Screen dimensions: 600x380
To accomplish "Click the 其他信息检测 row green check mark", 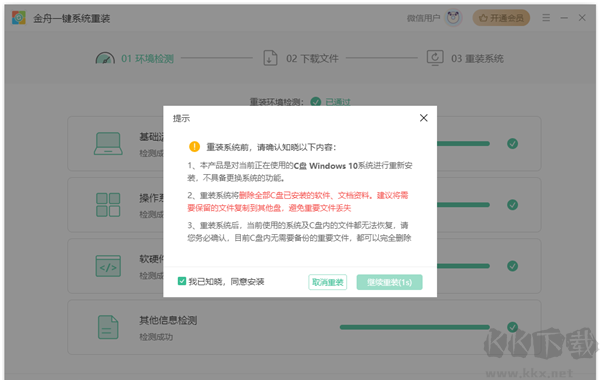I will [512, 327].
